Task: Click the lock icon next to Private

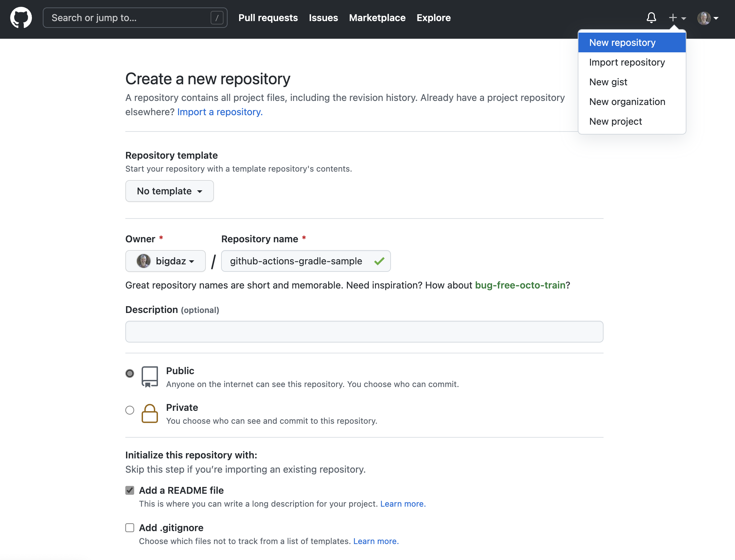Action: point(150,413)
